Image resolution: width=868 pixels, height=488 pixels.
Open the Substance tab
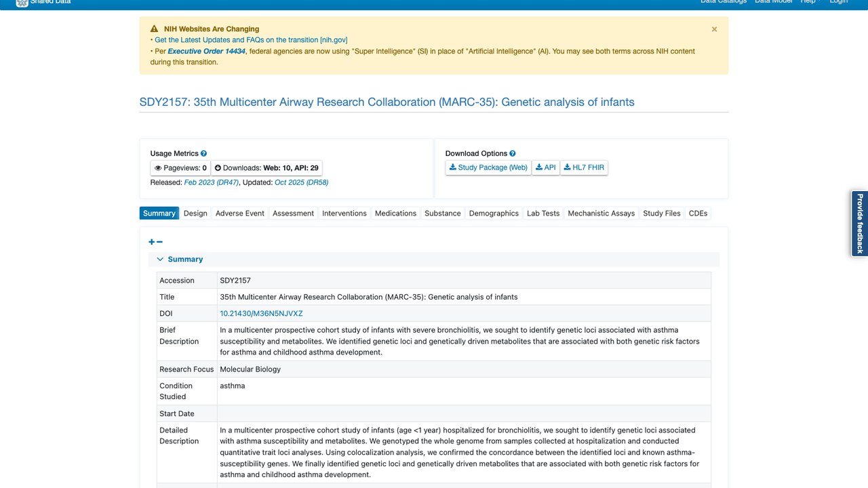click(443, 213)
